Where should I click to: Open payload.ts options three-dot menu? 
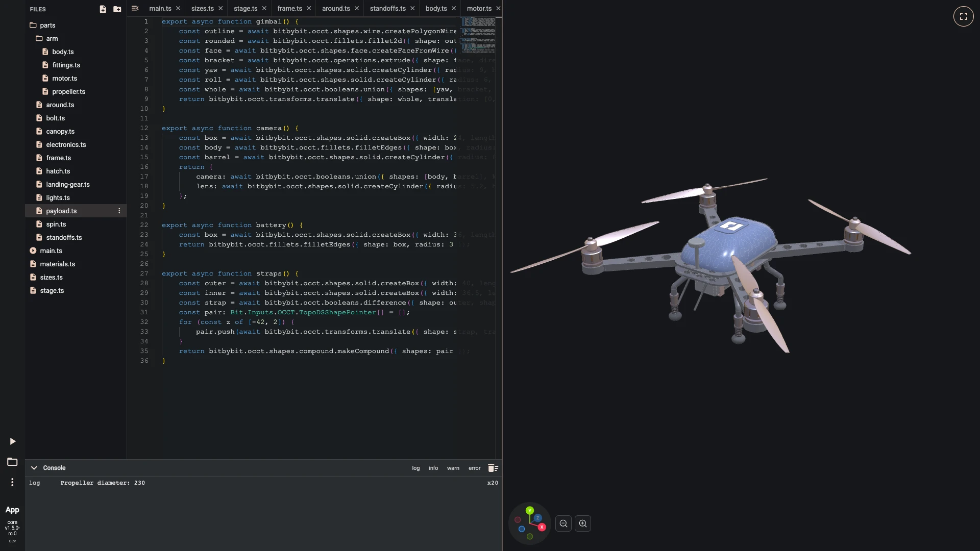point(119,211)
